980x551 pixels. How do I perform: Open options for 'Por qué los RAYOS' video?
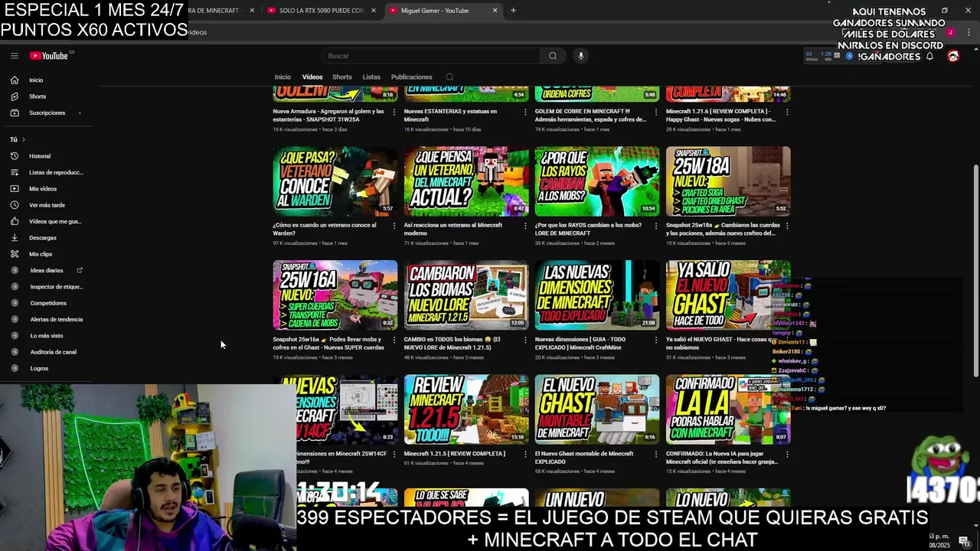[x=656, y=226]
